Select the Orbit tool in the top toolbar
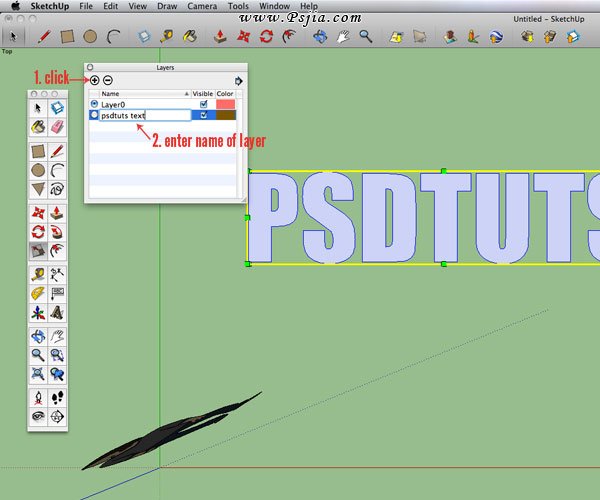 tap(320, 37)
